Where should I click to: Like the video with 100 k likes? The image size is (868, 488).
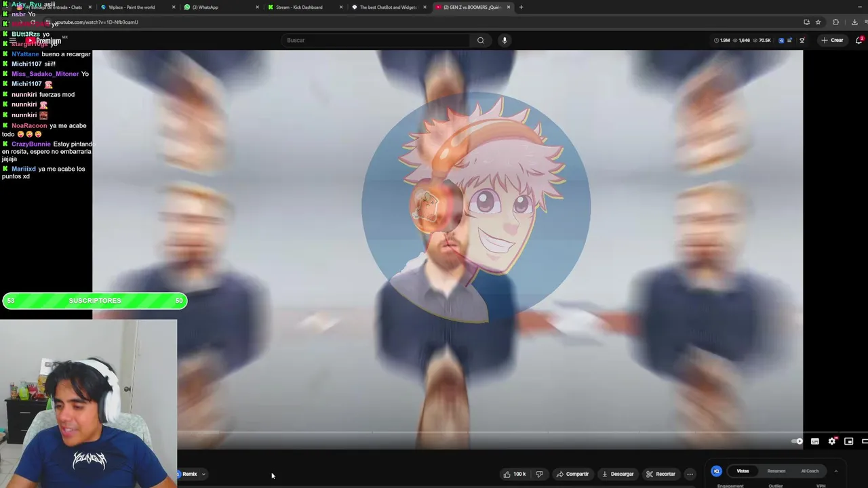pyautogui.click(x=515, y=474)
